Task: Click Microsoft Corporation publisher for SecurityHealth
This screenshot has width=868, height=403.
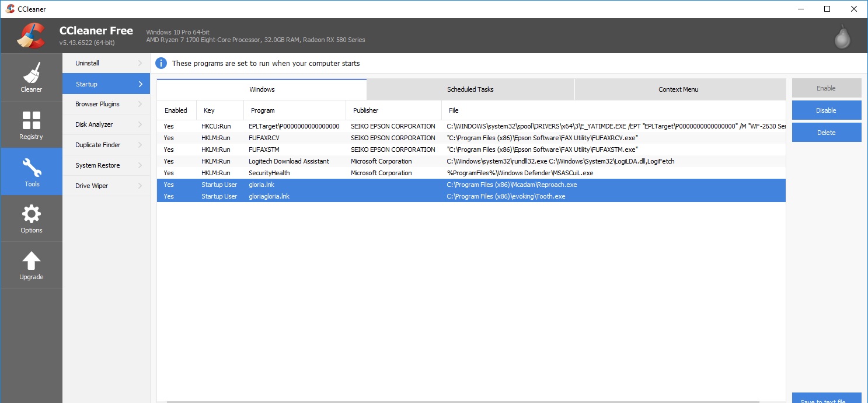Action: click(x=381, y=173)
